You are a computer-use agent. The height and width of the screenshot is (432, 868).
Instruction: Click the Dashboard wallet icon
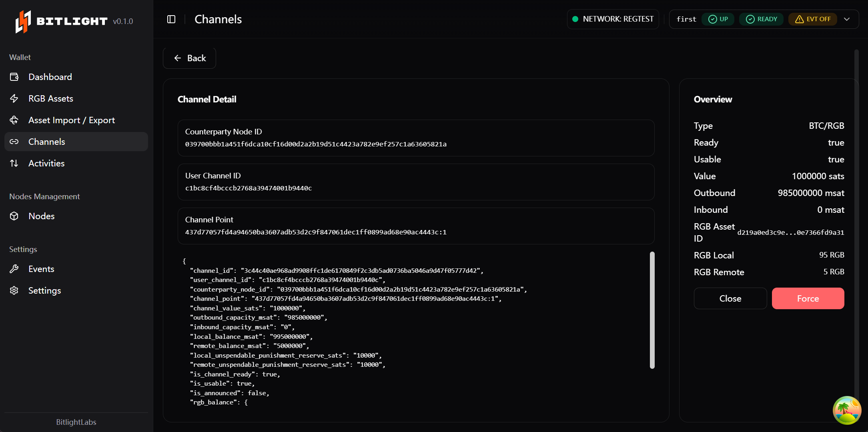[x=14, y=77]
